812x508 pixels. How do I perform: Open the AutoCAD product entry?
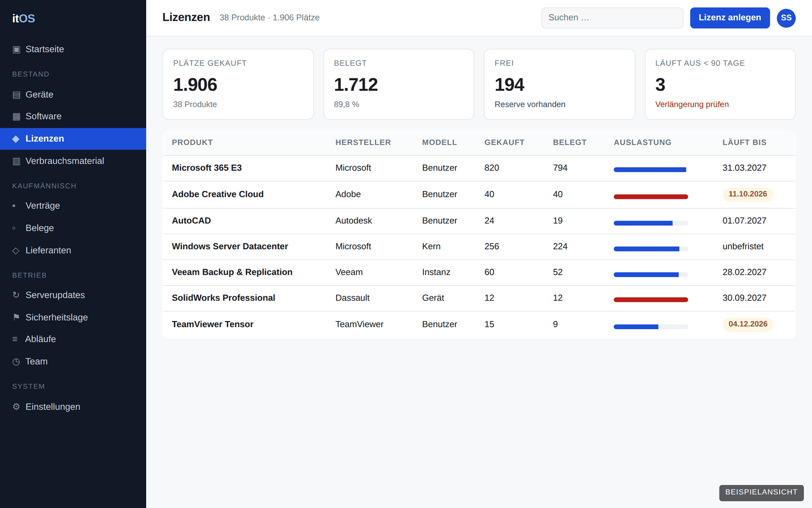(191, 220)
